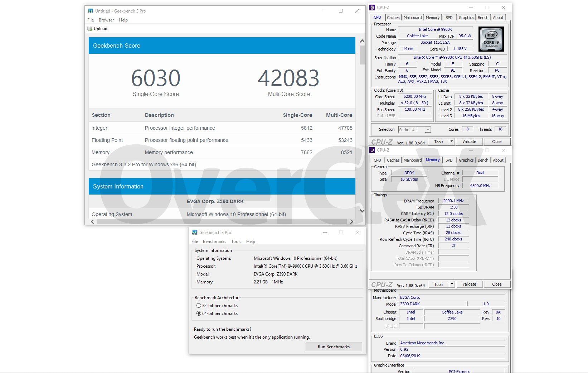Click the Memory performance row in results table

pyautogui.click(x=222, y=152)
